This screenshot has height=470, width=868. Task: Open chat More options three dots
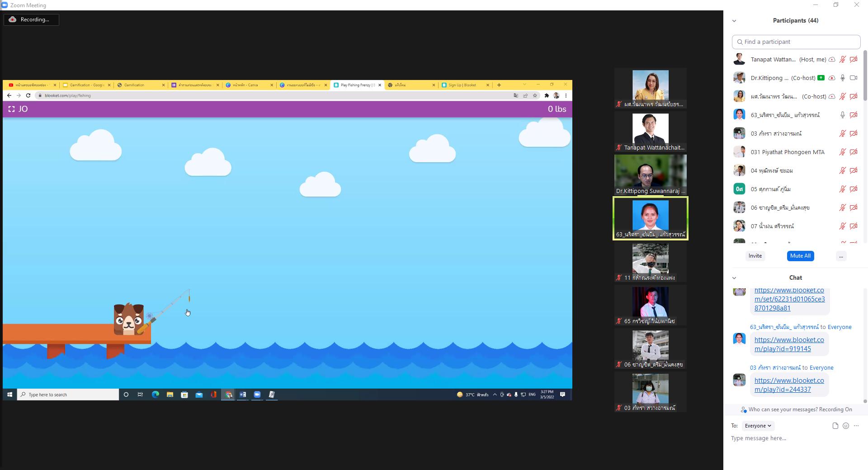click(x=856, y=426)
